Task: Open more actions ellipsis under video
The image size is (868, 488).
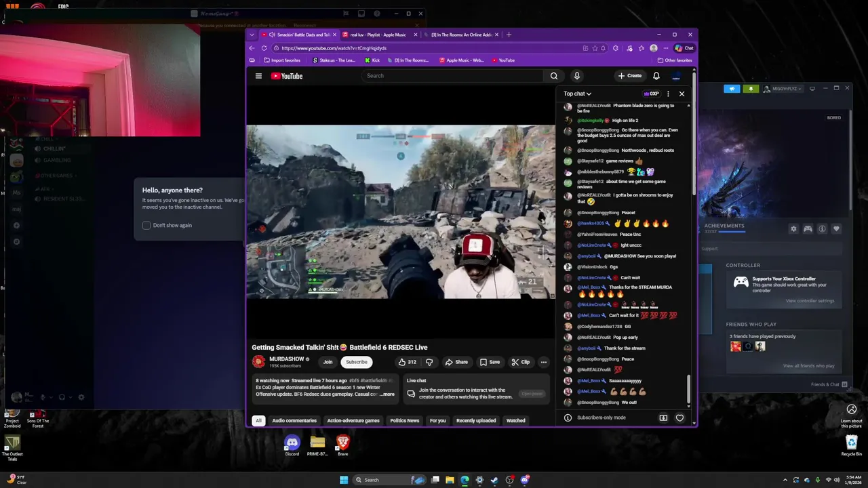Action: 543,362
